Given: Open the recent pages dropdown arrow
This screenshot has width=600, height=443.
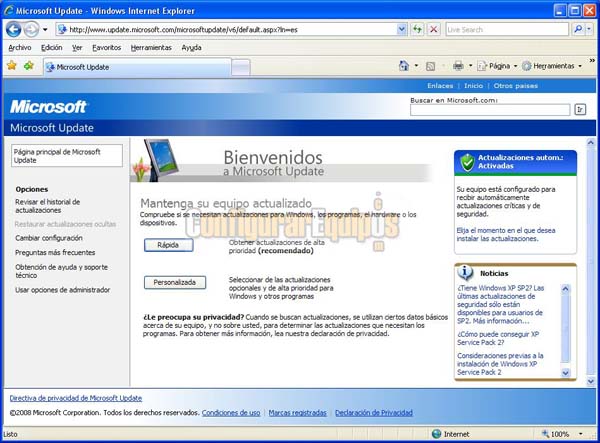Looking at the screenshot, I should 45,29.
